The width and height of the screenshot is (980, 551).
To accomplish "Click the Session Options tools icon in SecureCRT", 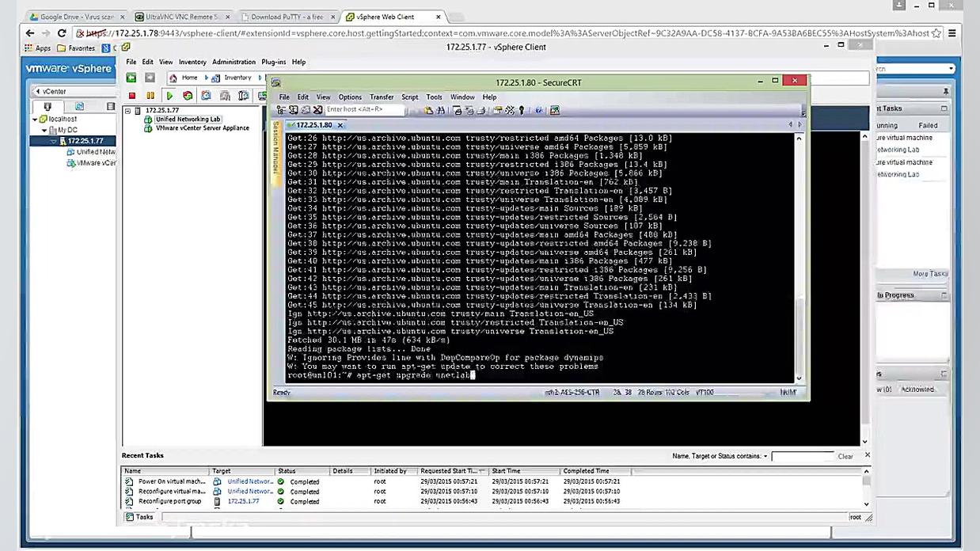I will pyautogui.click(x=510, y=110).
